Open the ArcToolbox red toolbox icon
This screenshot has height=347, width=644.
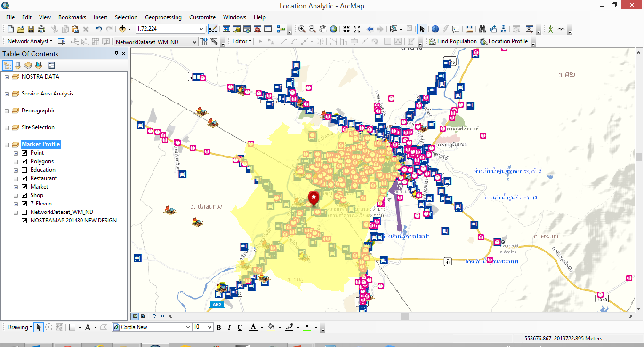click(257, 29)
